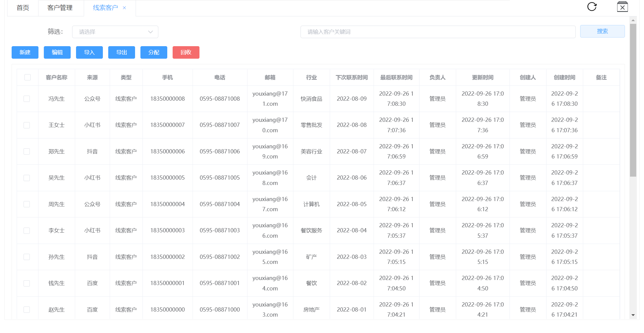644x333 pixels.
Task: Select the checkbox for 周先生's row
Action: (x=27, y=204)
